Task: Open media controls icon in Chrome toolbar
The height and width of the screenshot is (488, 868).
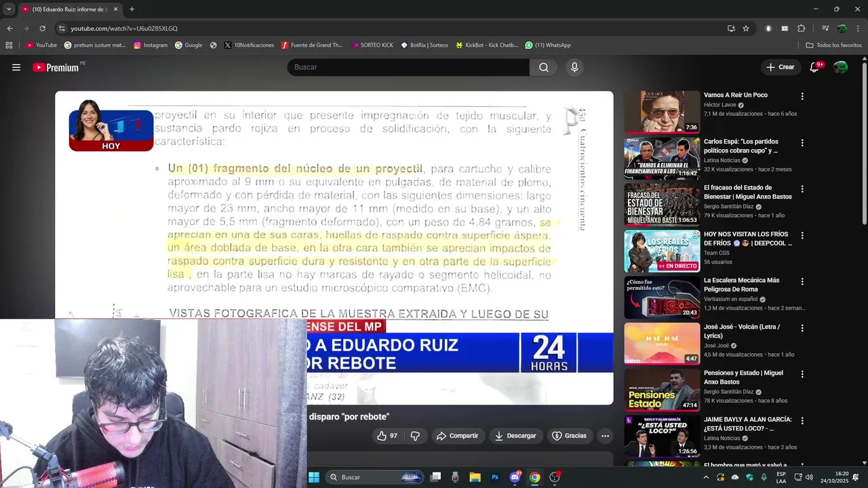Action: pos(825,28)
